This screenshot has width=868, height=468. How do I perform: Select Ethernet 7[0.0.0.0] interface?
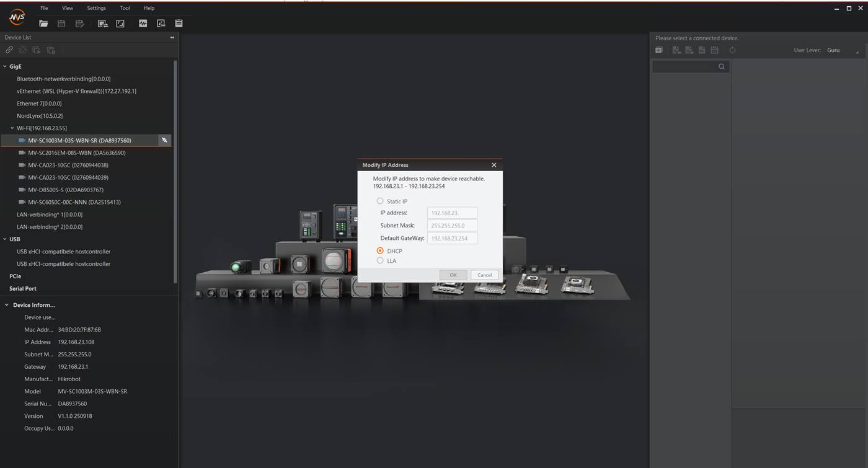[x=39, y=104]
